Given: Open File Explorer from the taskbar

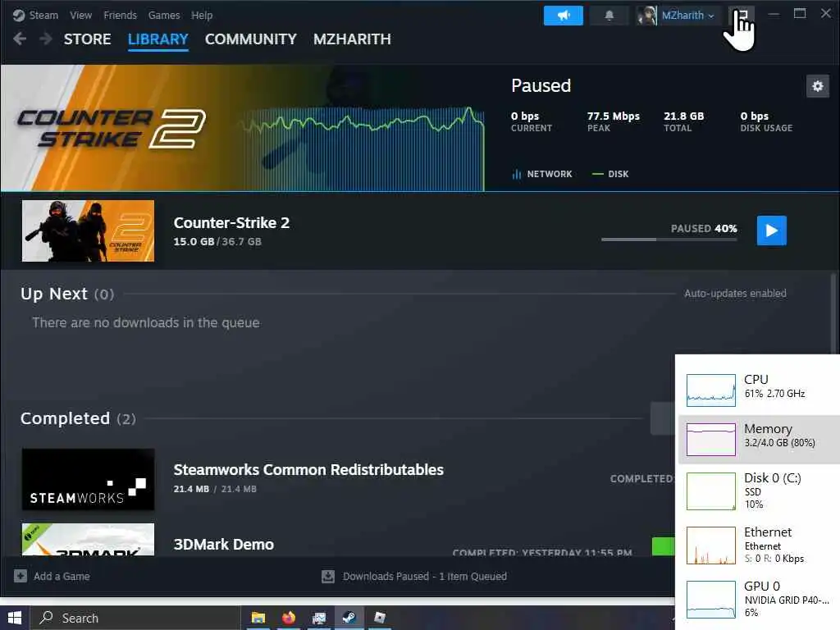Looking at the screenshot, I should coord(258,618).
